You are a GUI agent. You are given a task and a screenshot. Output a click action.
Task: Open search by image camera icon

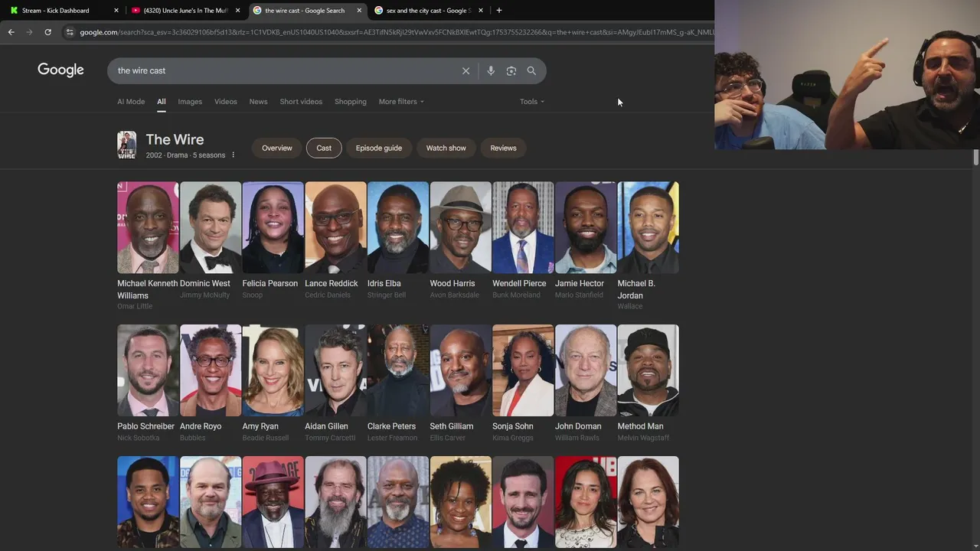[511, 70]
